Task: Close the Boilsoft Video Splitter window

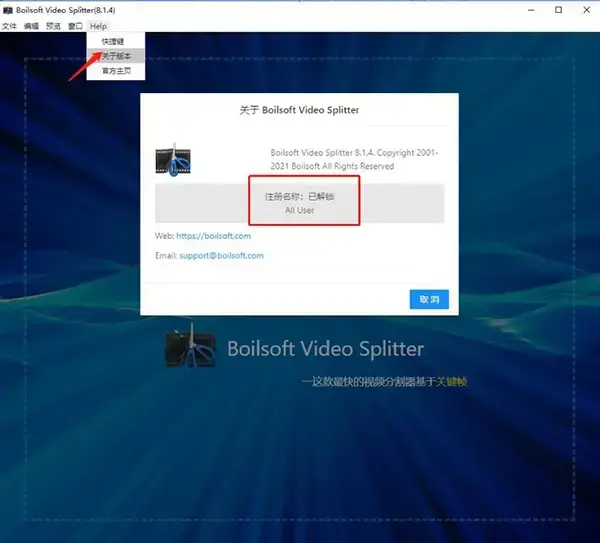Action: [587, 10]
